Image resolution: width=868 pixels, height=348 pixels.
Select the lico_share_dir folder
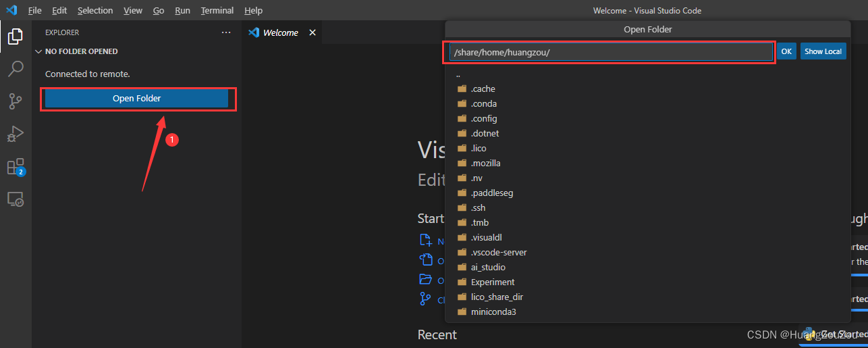tap(647, 297)
